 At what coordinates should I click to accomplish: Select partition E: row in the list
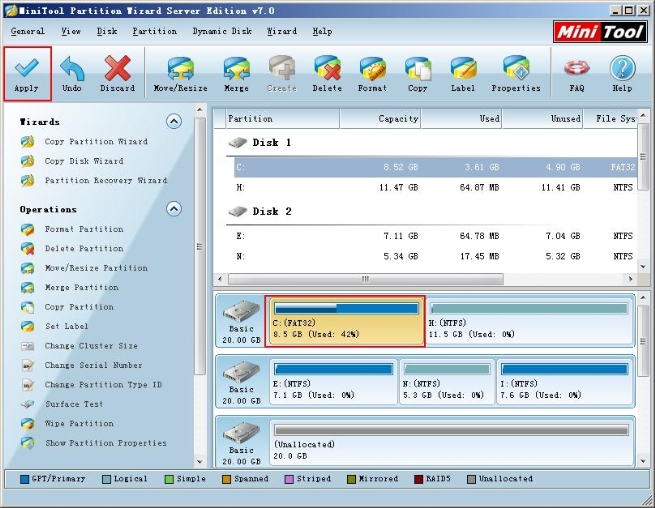[435, 236]
